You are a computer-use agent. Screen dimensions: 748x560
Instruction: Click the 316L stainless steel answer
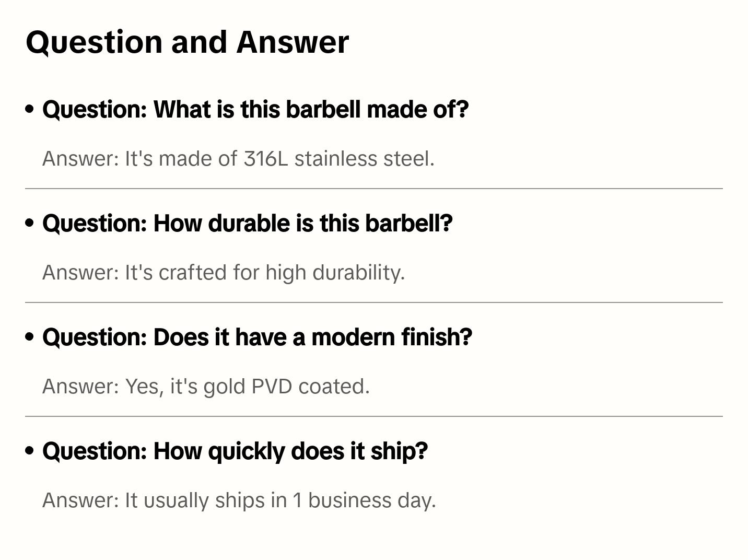click(238, 159)
